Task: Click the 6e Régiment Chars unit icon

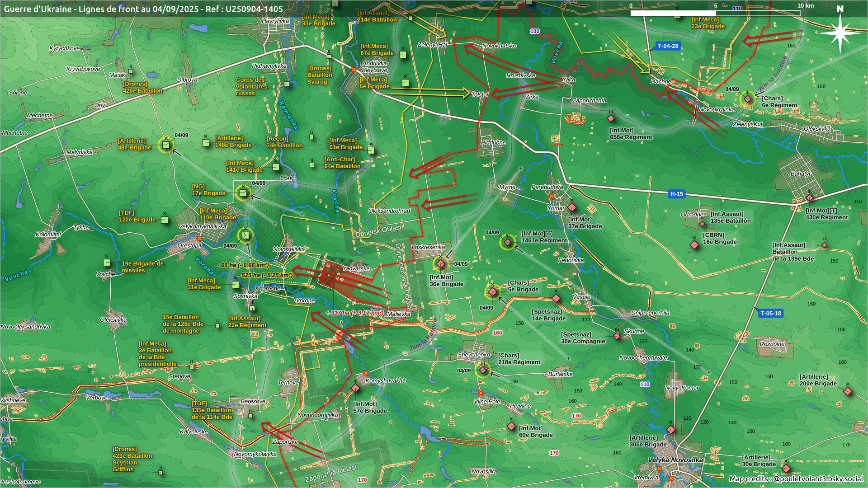Action: click(x=748, y=99)
